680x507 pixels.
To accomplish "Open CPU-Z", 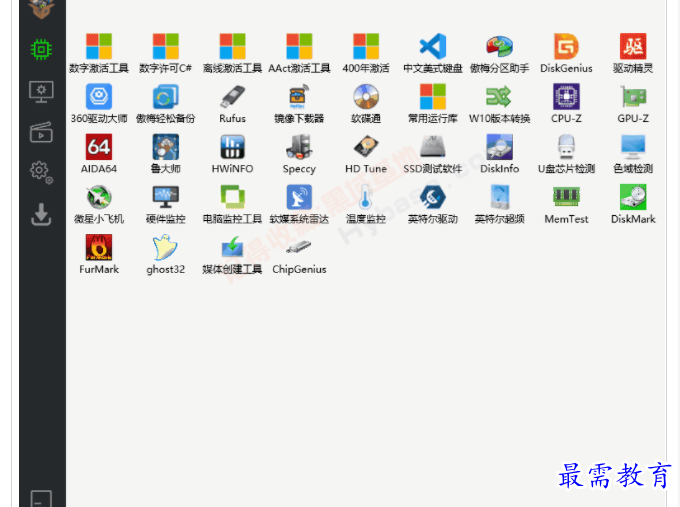I will point(566,103).
